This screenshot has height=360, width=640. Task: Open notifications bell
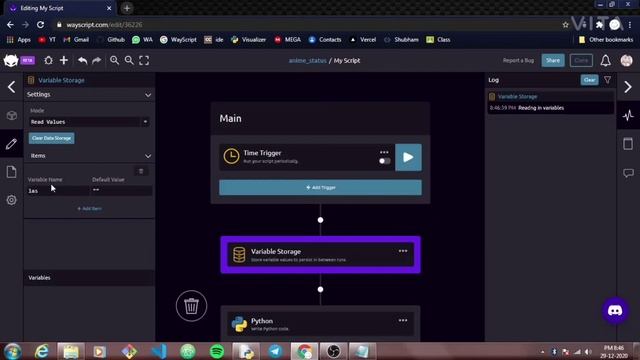tap(605, 60)
